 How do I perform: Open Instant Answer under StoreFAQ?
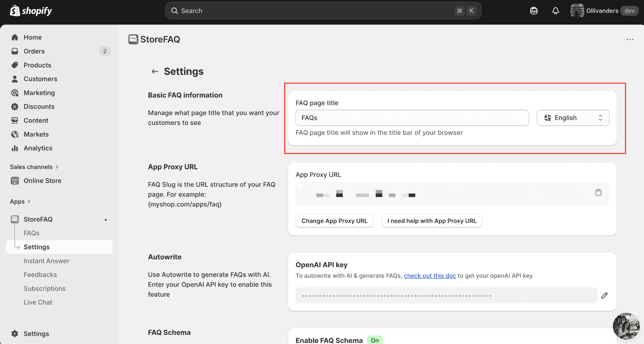[x=47, y=261]
